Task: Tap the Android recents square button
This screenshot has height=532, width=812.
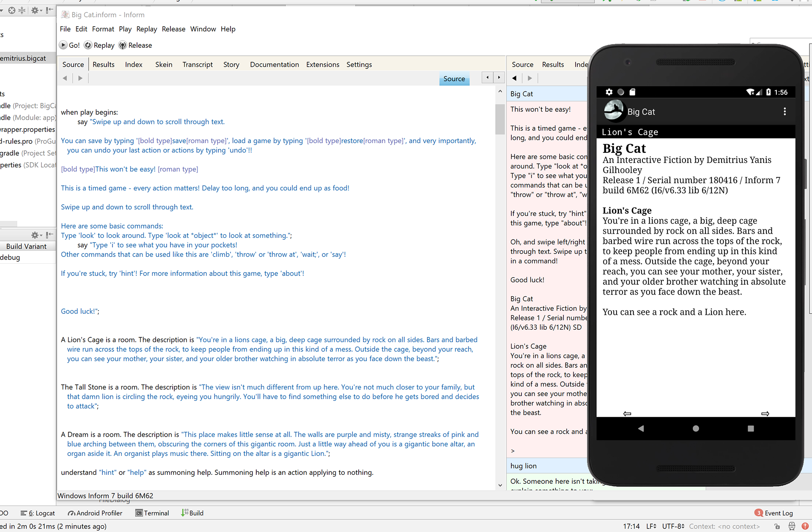Action: coord(751,429)
